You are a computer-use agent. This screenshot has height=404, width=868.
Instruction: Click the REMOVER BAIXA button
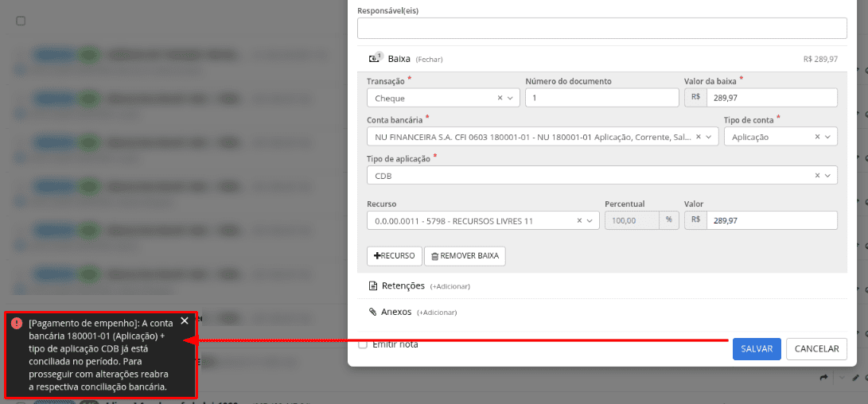[465, 256]
